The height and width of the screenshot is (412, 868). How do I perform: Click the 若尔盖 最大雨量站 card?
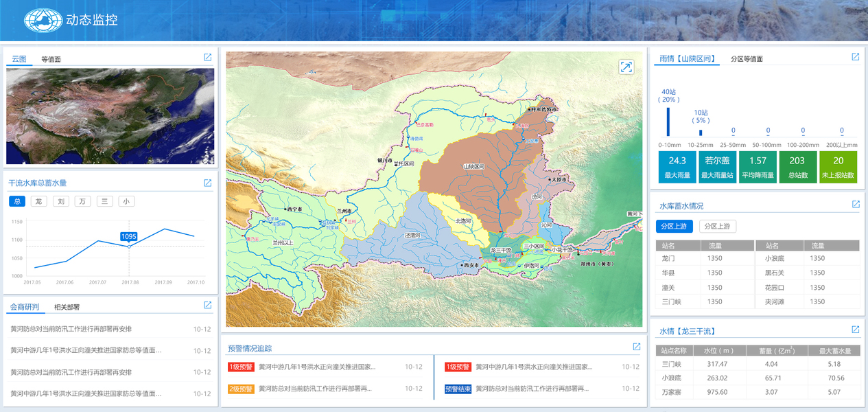717,167
